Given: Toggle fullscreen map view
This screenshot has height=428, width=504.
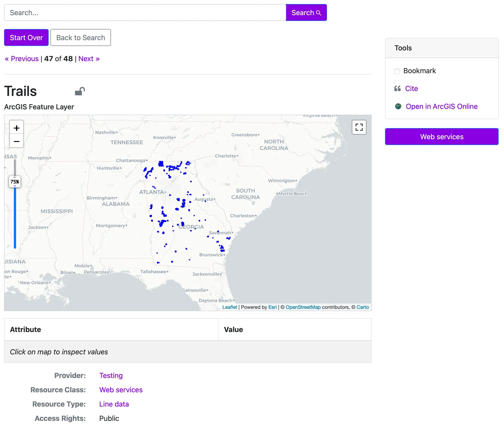Looking at the screenshot, I should point(359,127).
